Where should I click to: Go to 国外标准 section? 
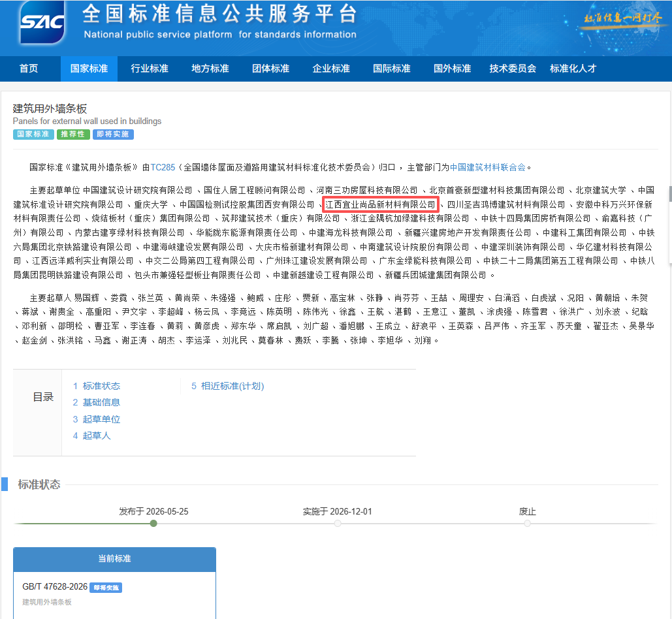452,69
